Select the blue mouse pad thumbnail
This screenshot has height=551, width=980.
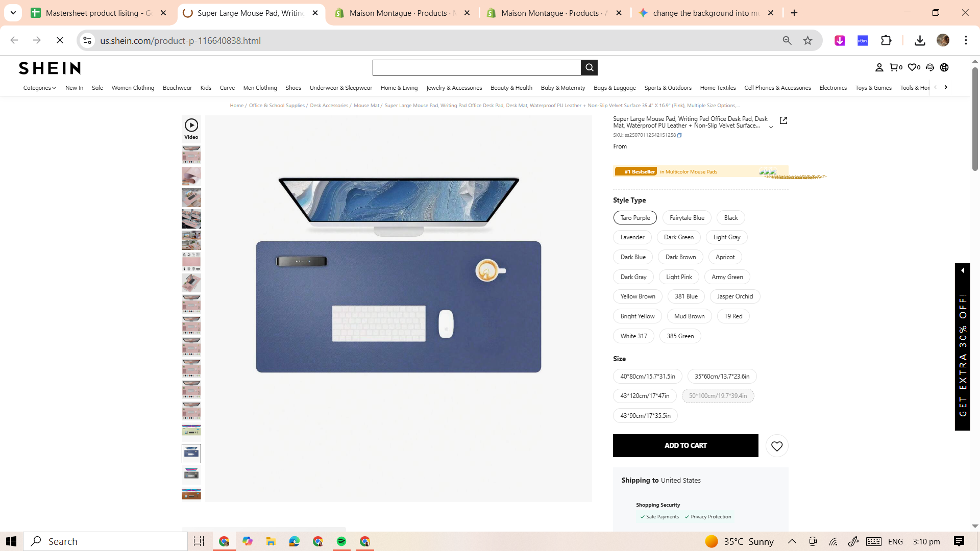coord(191,453)
